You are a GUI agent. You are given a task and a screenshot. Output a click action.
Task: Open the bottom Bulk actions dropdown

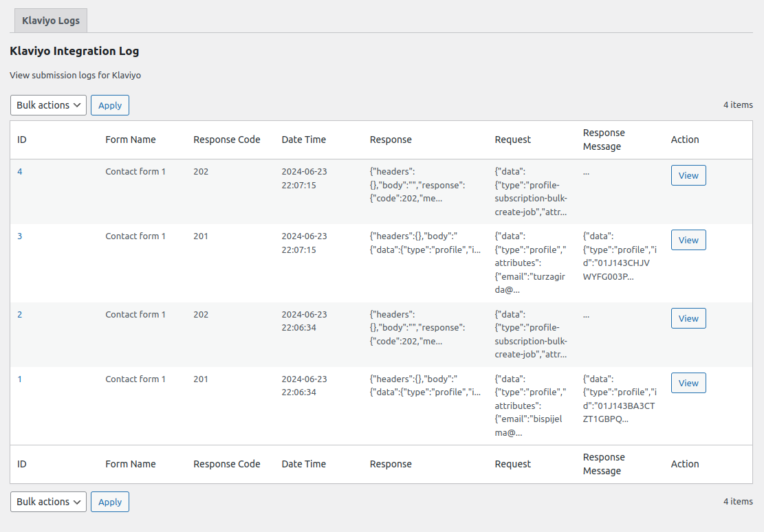[x=48, y=502]
